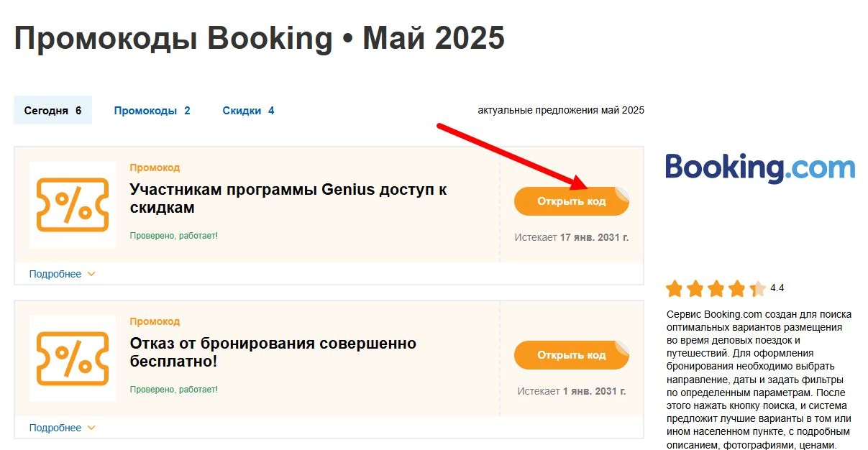Click the second rating star
Viewport: 868px width, 450px height.
[693, 288]
